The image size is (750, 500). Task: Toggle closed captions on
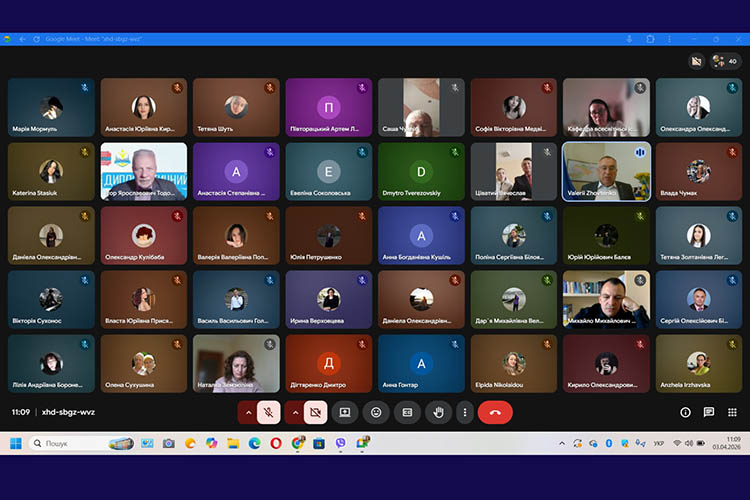[x=407, y=411]
